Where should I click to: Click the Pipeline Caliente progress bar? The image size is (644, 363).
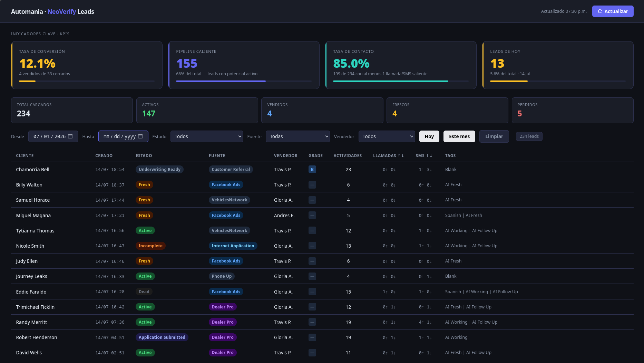coord(244,81)
